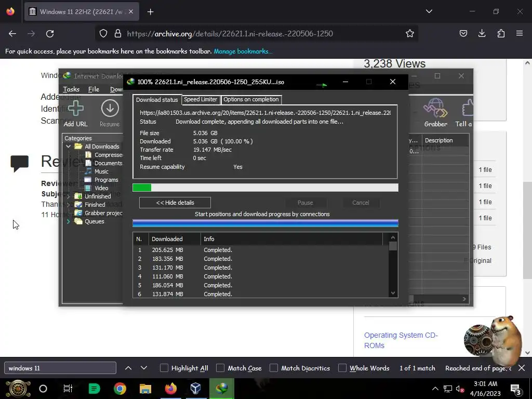532x399 pixels.
Task: Click the Cortana search circle on taskbar
Action: 43,389
